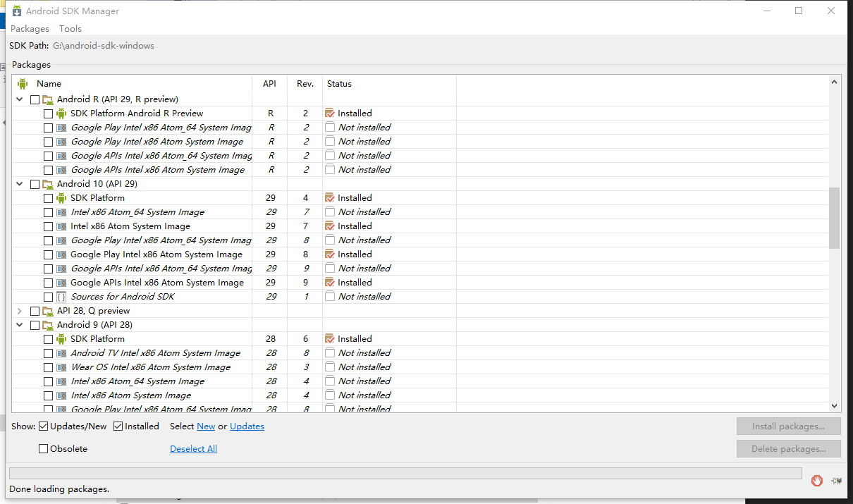
Task: Click the Delete packages... button
Action: (x=789, y=449)
